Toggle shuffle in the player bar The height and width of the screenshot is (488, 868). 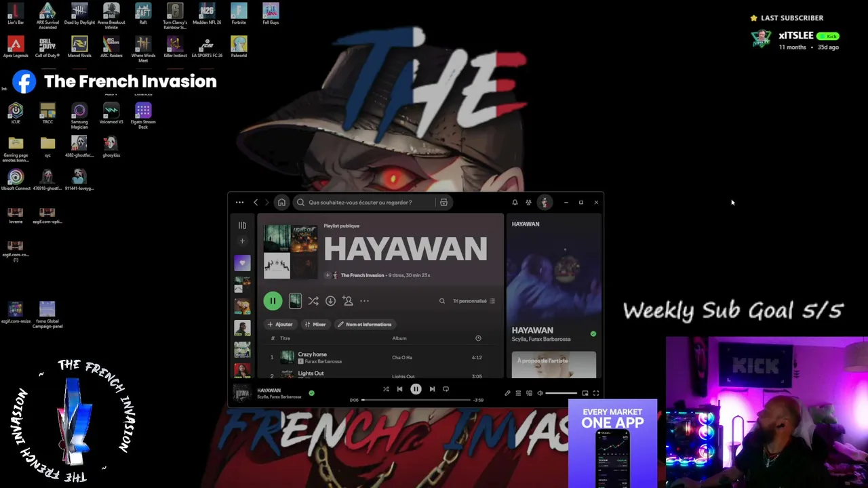pos(386,389)
